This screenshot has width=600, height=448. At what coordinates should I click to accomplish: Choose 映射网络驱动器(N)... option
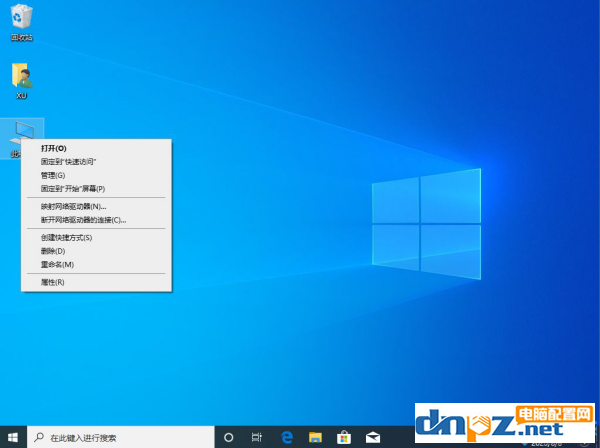(x=96, y=207)
